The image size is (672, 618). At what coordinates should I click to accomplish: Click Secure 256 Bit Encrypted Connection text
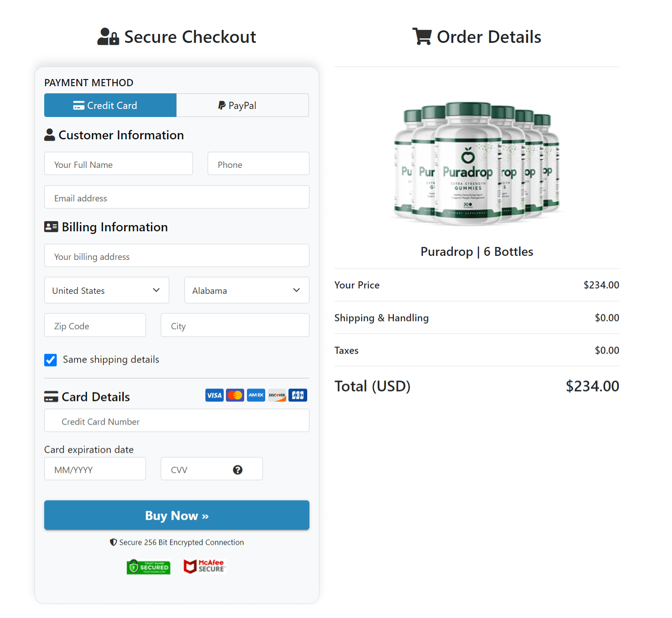181,542
